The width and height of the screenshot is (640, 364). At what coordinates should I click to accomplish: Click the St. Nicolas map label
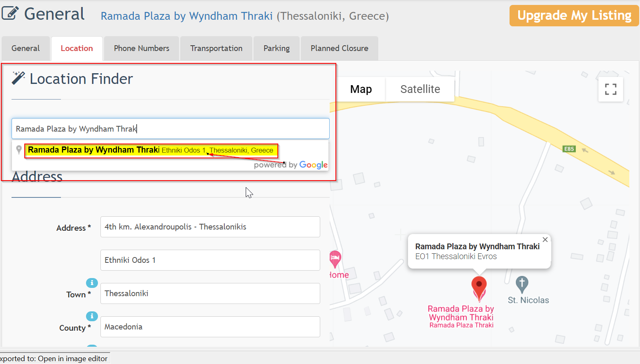point(528,300)
